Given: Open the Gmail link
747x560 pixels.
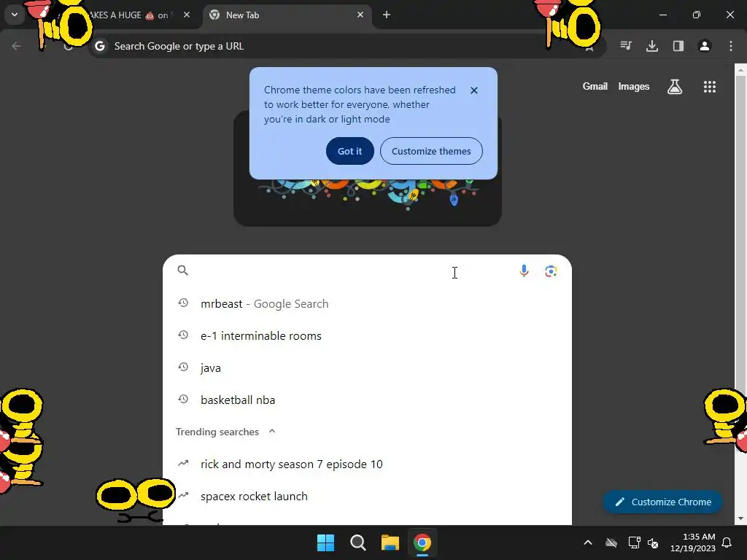Looking at the screenshot, I should pyautogui.click(x=595, y=86).
